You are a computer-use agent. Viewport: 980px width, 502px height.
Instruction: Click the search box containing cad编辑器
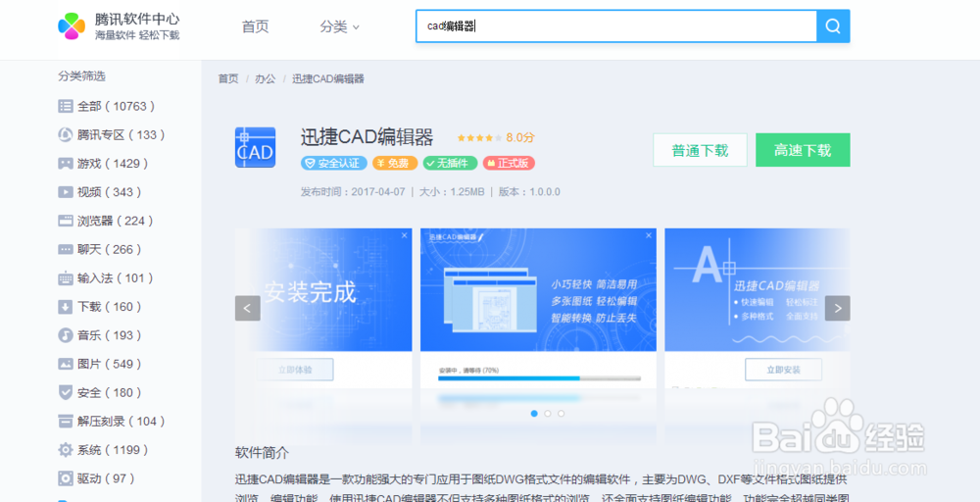click(x=616, y=26)
